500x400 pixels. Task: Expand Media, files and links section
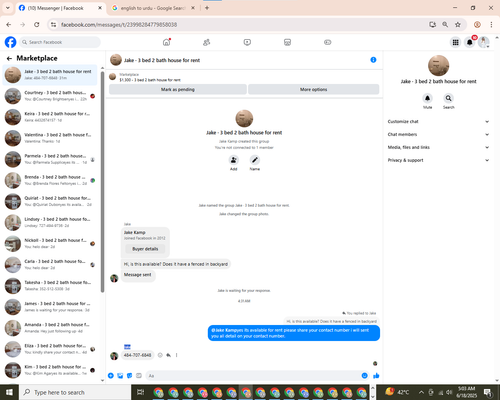(x=438, y=147)
